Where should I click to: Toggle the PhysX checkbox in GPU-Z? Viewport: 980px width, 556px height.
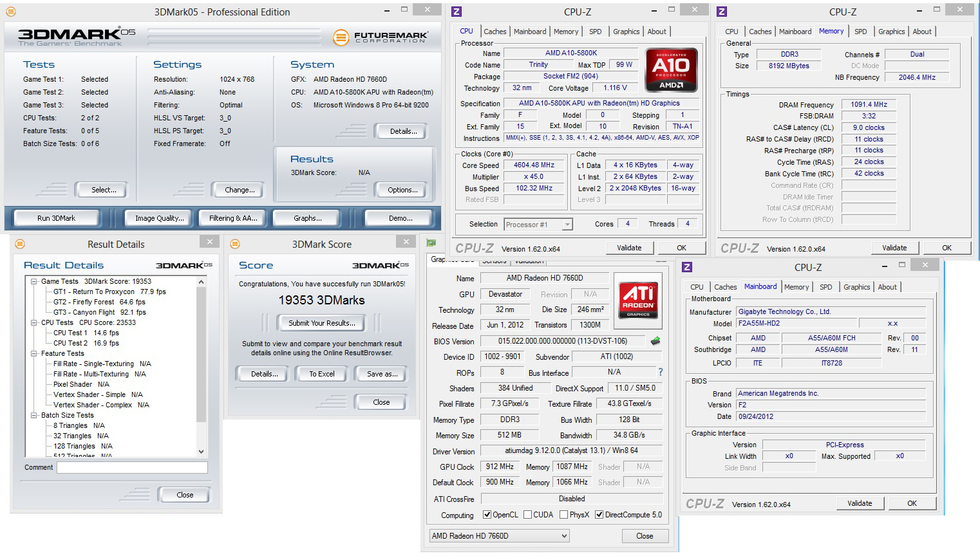(x=564, y=515)
